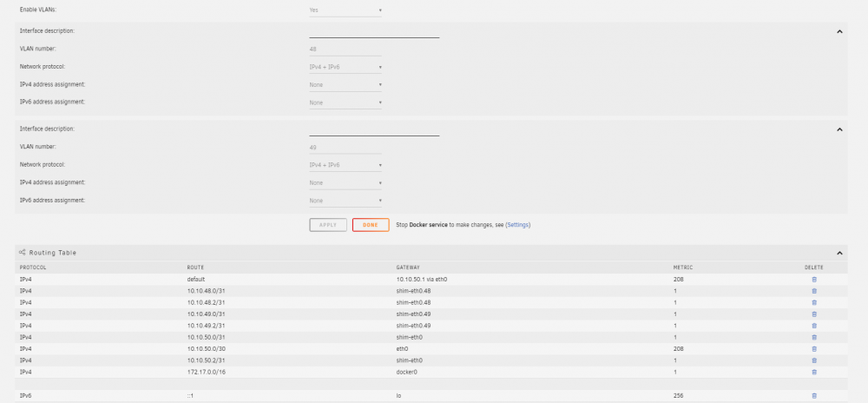
Task: Open the Settings link
Action: point(518,225)
